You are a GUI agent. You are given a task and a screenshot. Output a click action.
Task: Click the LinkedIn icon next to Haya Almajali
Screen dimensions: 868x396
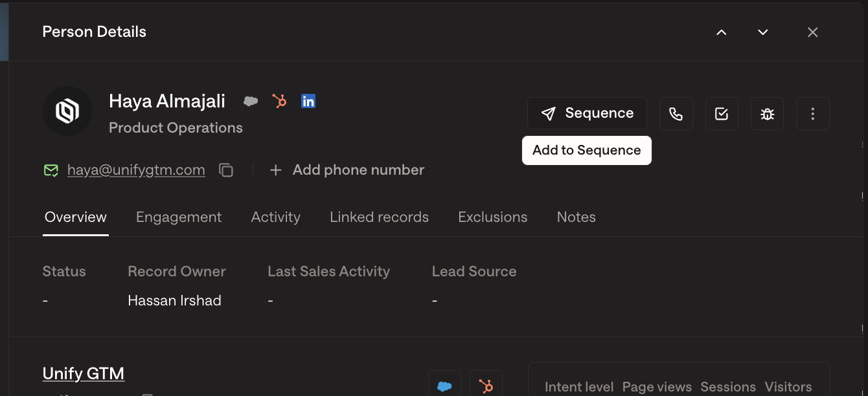click(x=308, y=102)
